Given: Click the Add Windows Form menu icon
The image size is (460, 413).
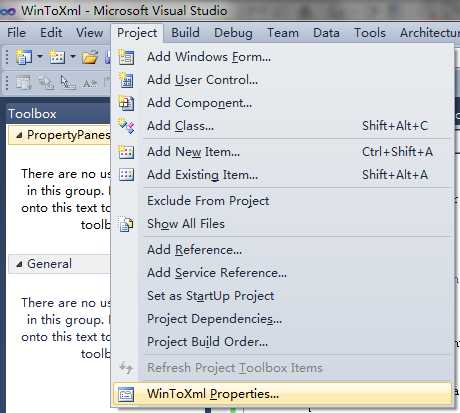Looking at the screenshot, I should tap(126, 57).
